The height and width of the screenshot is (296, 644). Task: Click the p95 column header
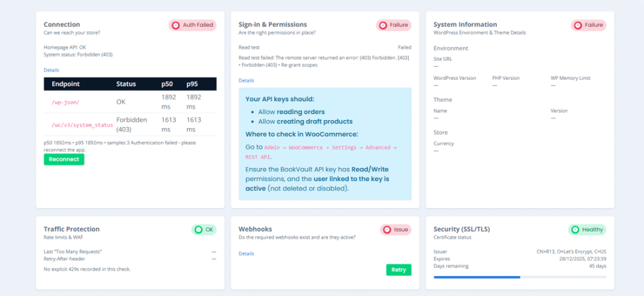(192, 84)
